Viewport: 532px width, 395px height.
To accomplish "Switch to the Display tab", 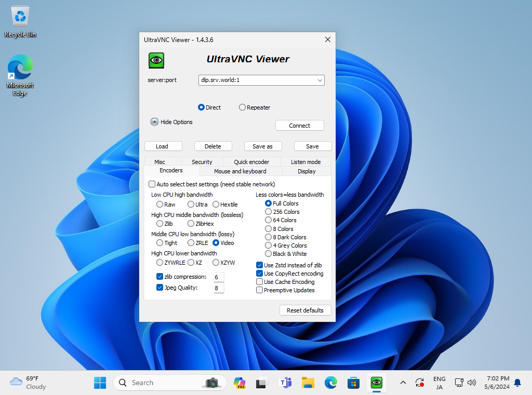I will (307, 171).
